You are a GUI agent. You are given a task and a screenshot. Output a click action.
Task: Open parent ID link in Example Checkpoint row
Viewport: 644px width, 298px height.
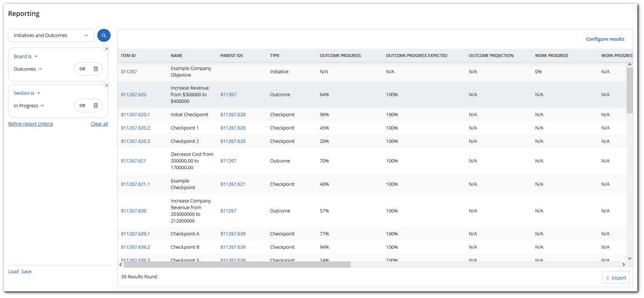233,184
